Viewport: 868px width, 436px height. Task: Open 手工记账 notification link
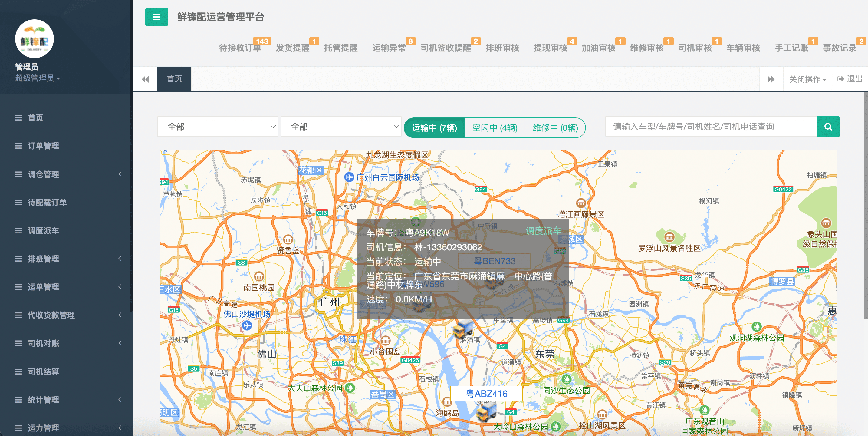791,48
